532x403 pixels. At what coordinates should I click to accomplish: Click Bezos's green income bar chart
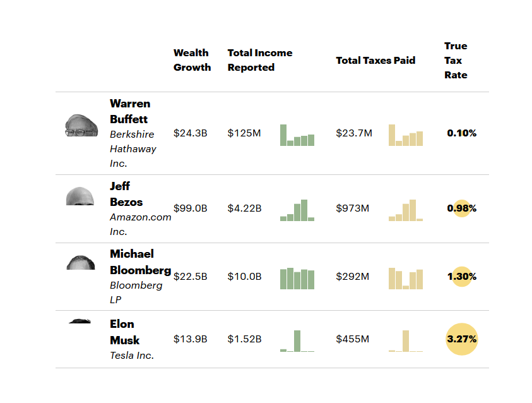tap(297, 210)
